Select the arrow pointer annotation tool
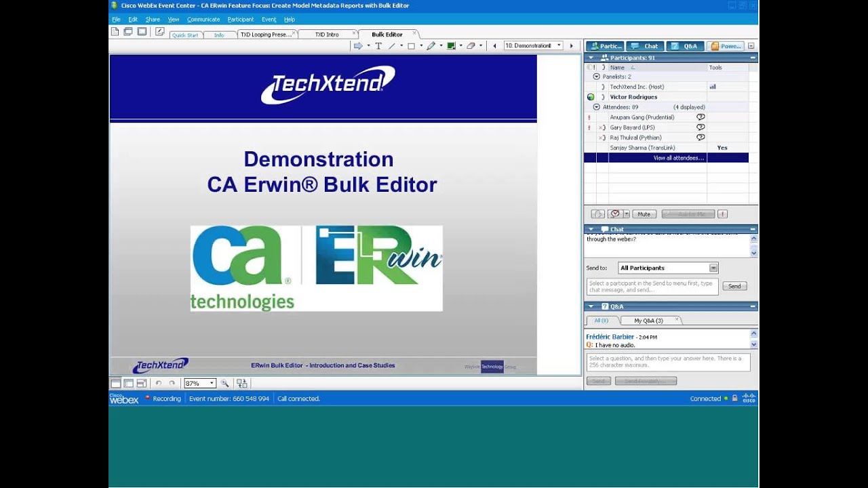 358,46
